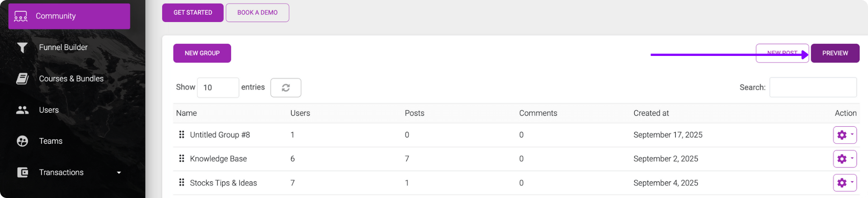The width and height of the screenshot is (868, 198).
Task: Open action gear dropdown for Untitled Group #8
Action: [x=844, y=135]
